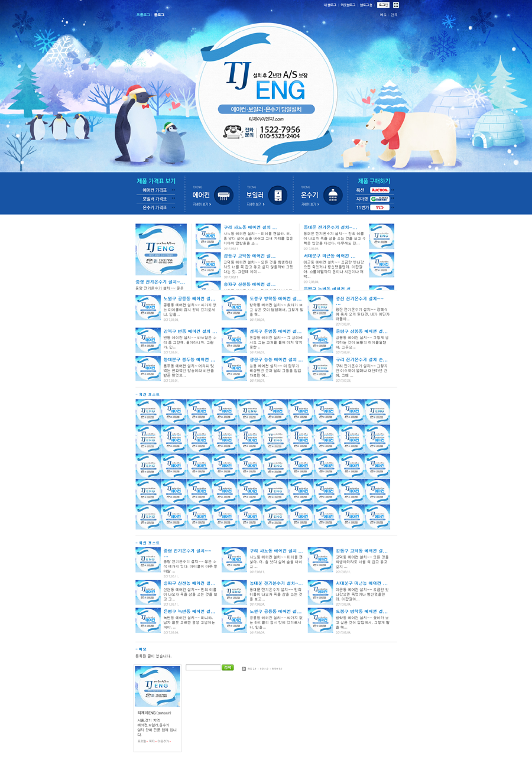Click thumbnail beside 광진구 능동 post
The width and height of the screenshot is (532, 773).
click(234, 368)
